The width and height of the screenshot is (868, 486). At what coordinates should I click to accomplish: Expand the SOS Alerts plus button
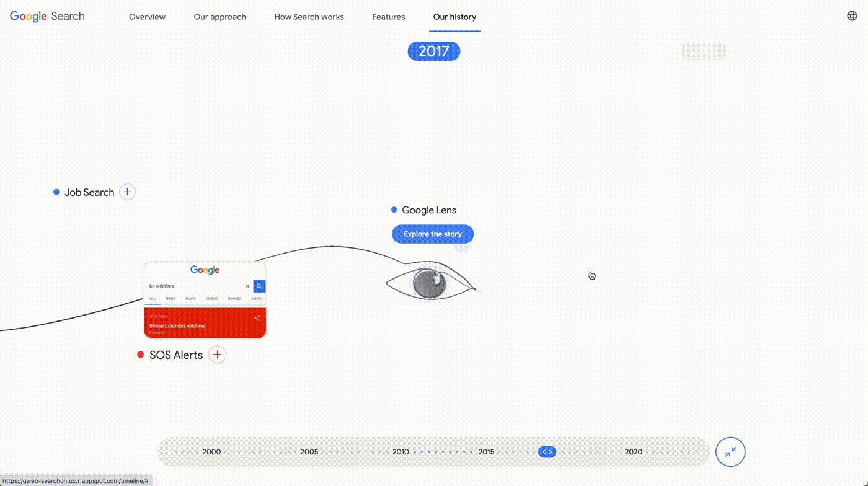(x=217, y=355)
